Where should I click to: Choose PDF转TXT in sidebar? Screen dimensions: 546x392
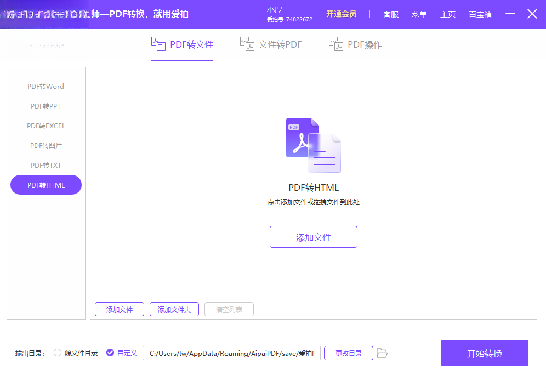point(46,166)
